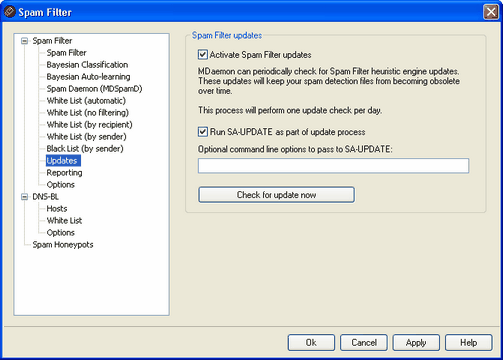
Task: Select White List (automatic) item
Action: 86,101
